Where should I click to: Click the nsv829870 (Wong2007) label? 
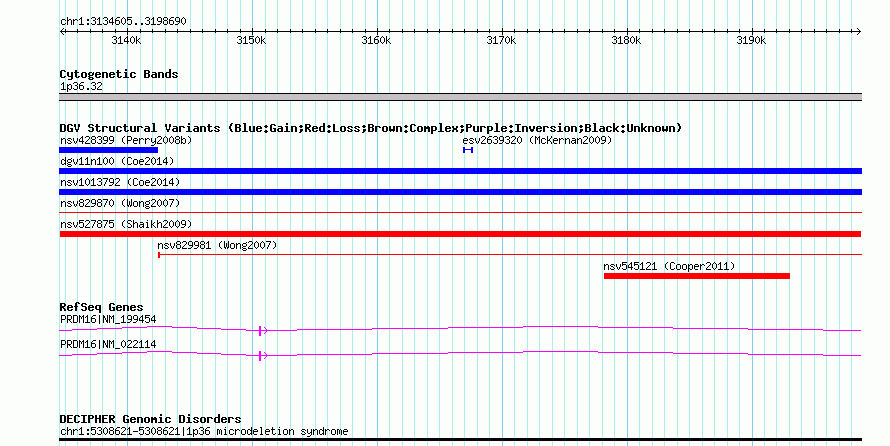(x=120, y=203)
